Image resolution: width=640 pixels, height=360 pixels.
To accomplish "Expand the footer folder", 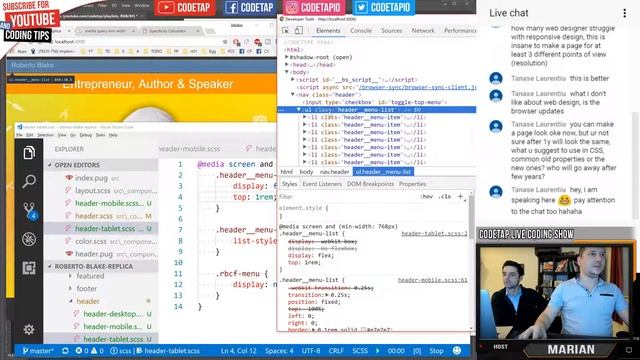I will pos(71,288).
